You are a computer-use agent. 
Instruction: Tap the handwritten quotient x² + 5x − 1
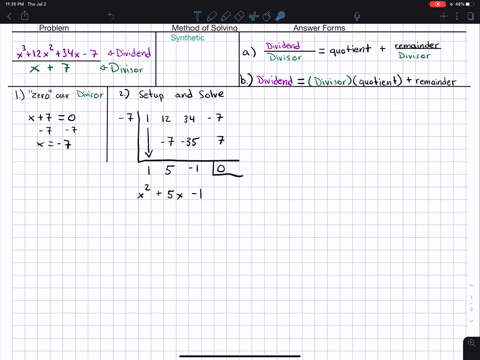(170, 193)
